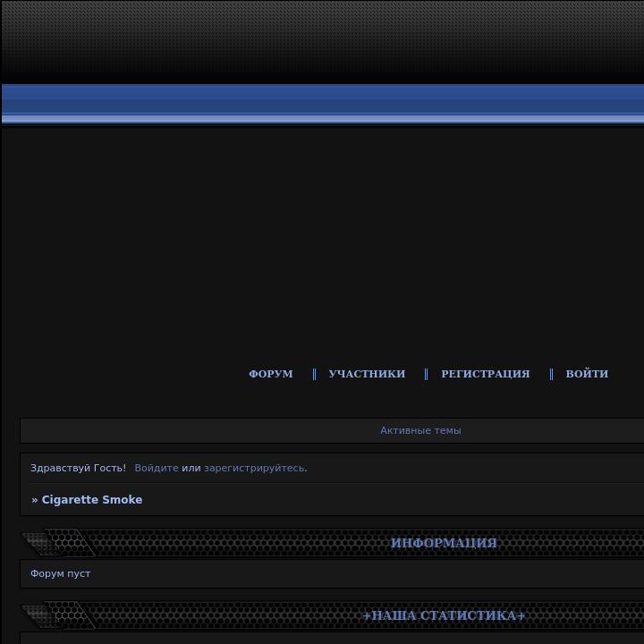Open the ФОРУМ navigation link
The image size is (644, 644).
[271, 374]
